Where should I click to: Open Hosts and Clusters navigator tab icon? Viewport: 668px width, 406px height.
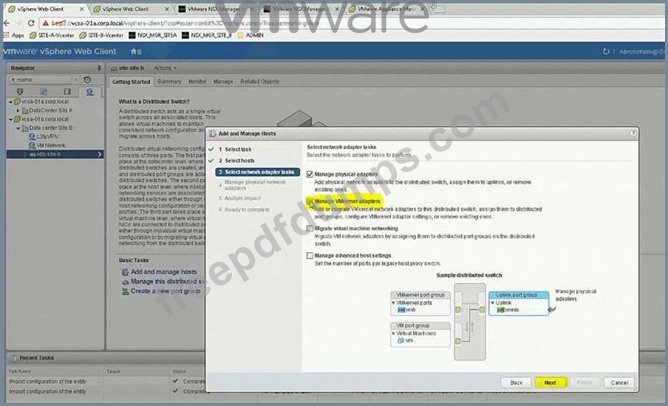20,92
